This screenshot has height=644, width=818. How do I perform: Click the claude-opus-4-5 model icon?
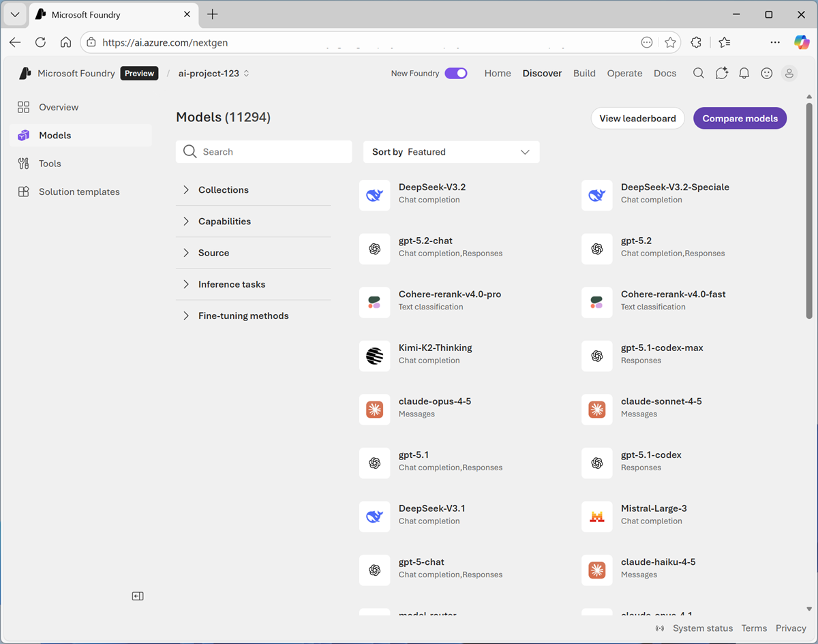374,410
